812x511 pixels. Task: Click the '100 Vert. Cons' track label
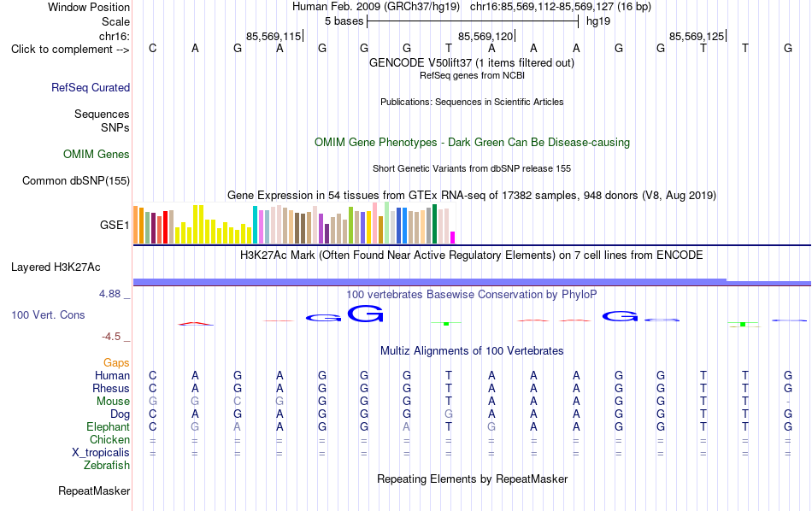[x=48, y=314]
